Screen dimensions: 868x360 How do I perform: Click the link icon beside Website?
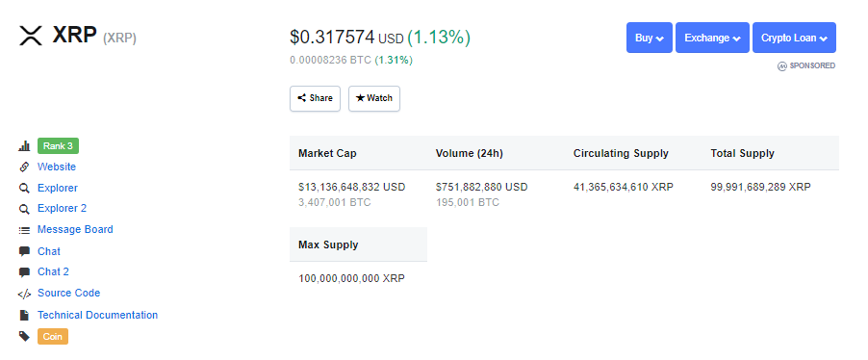coord(24,167)
